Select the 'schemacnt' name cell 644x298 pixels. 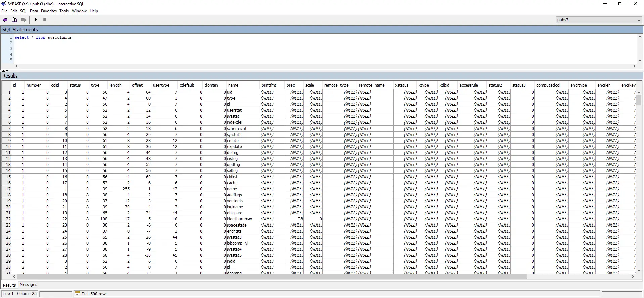click(x=243, y=129)
